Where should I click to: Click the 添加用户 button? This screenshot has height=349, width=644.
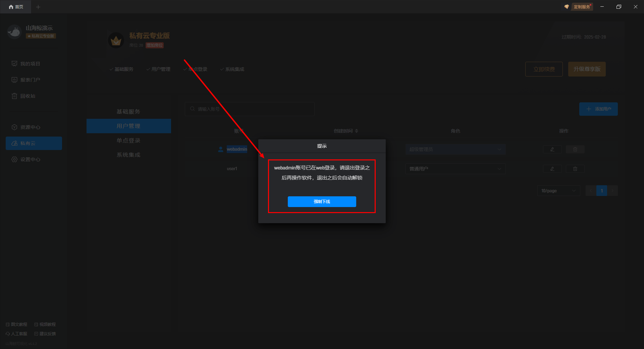[598, 109]
